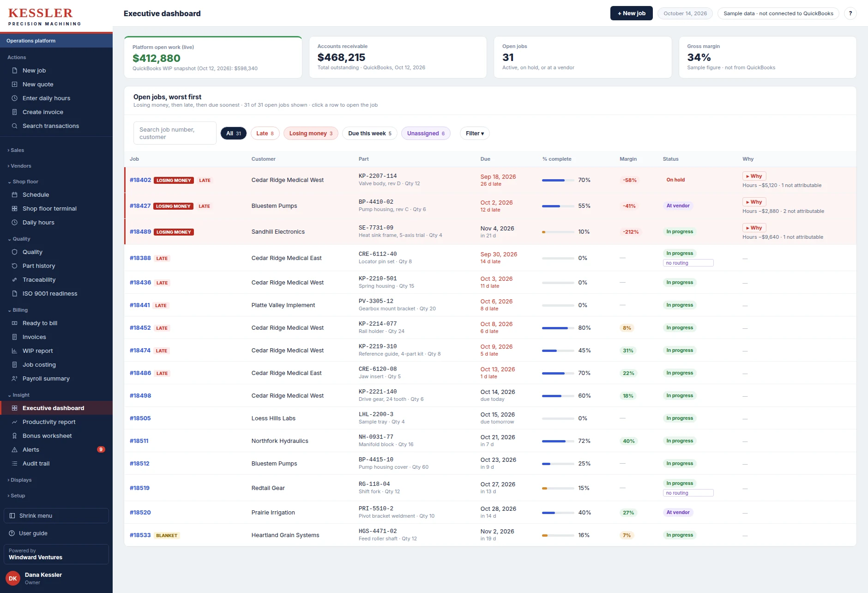This screenshot has height=593, width=868.
Task: Open the Job costing page
Action: pyautogui.click(x=56, y=365)
